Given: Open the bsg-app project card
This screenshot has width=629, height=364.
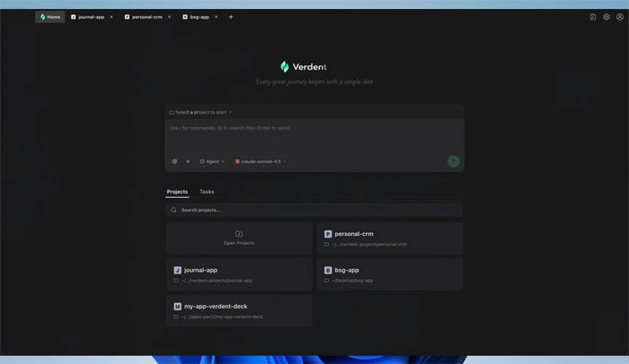Looking at the screenshot, I should click(x=390, y=275).
